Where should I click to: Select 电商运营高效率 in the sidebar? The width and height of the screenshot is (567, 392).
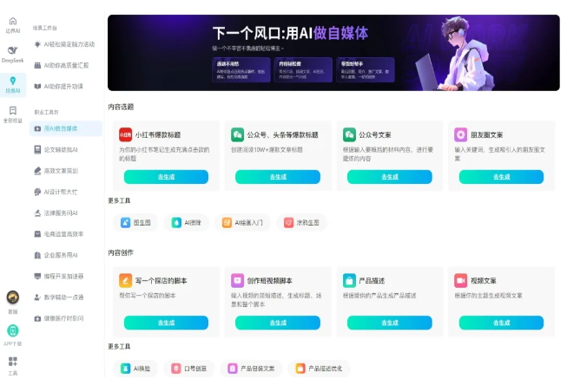66,234
